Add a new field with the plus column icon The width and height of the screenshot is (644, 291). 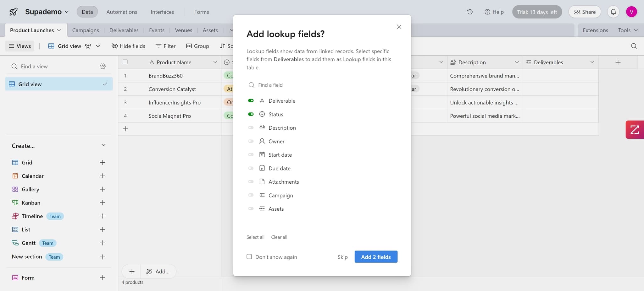coord(618,62)
